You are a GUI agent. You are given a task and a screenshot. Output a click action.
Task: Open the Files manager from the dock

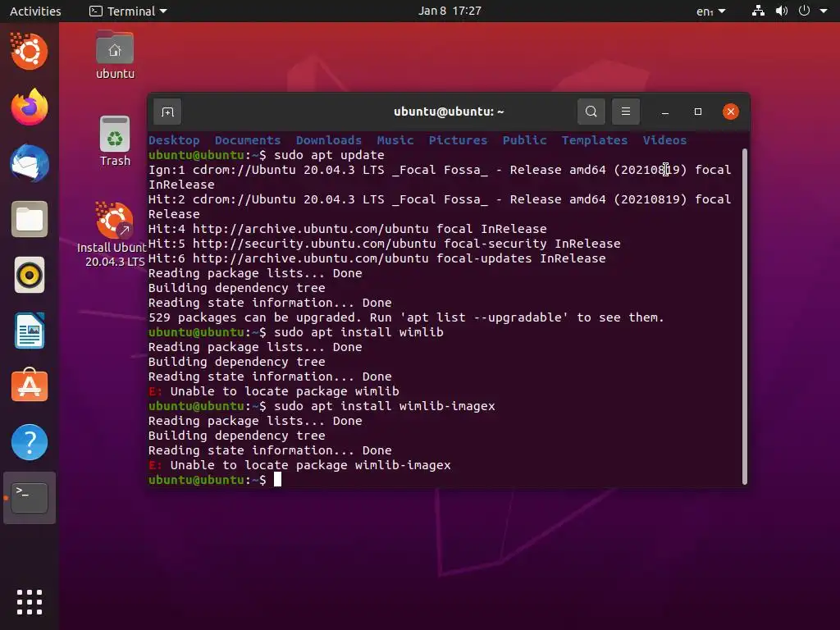[29, 219]
